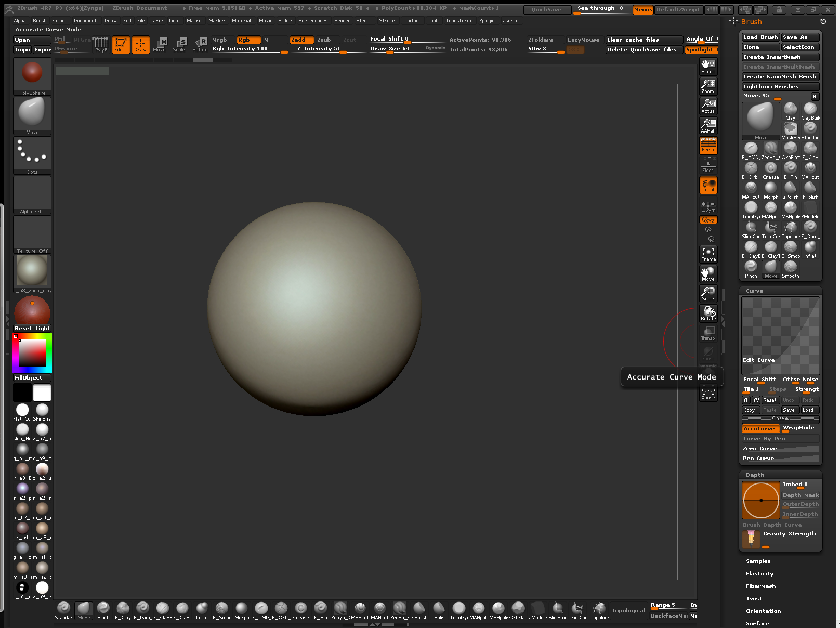This screenshot has height=628, width=840.
Task: Click Create InsertMesh button
Action: pyautogui.click(x=781, y=57)
